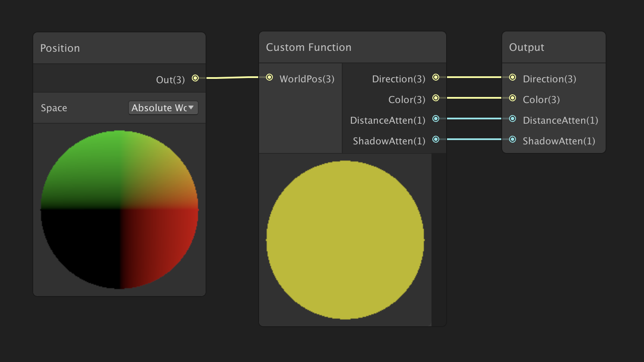Image resolution: width=644 pixels, height=362 pixels.
Task: Click Color(3) label in Custom Function
Action: point(407,100)
